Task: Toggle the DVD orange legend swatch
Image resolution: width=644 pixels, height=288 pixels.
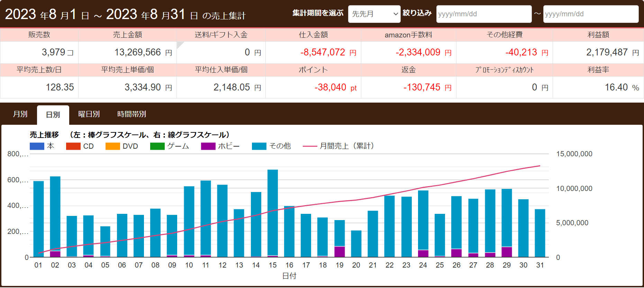Action: [112, 146]
